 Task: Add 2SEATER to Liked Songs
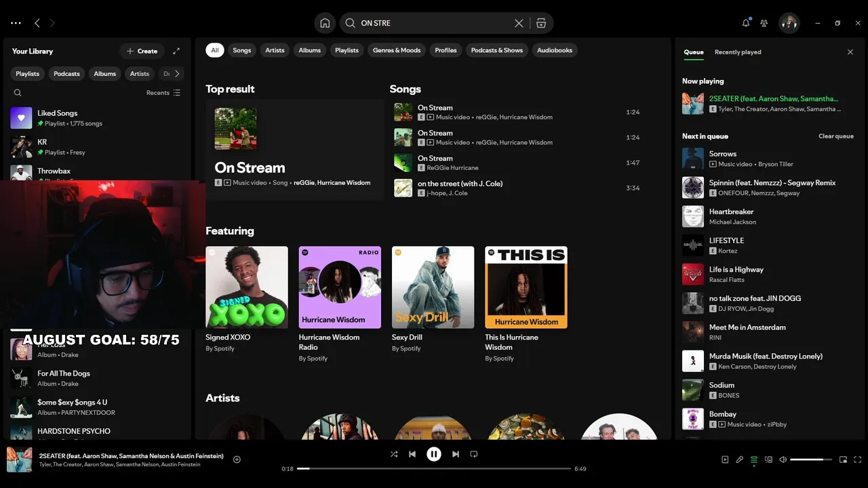pos(237,460)
